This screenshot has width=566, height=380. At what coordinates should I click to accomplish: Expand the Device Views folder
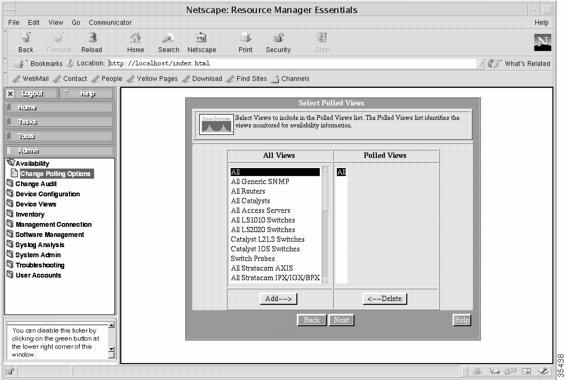tap(31, 204)
